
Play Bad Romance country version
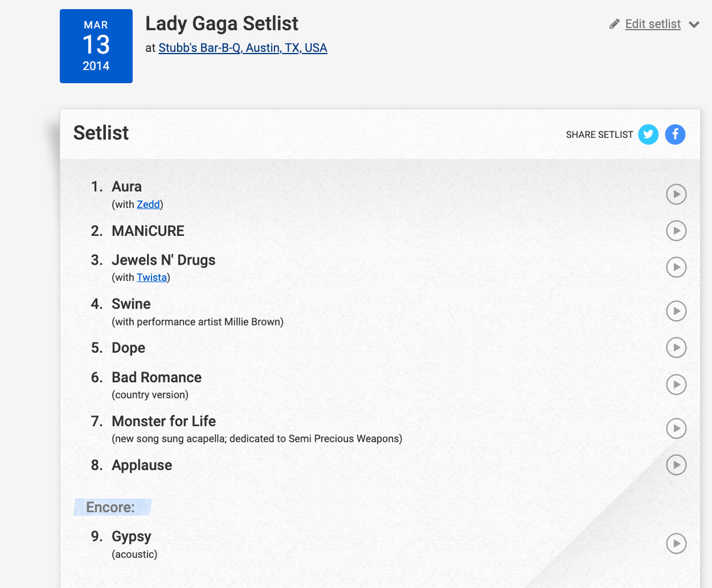pyautogui.click(x=676, y=384)
